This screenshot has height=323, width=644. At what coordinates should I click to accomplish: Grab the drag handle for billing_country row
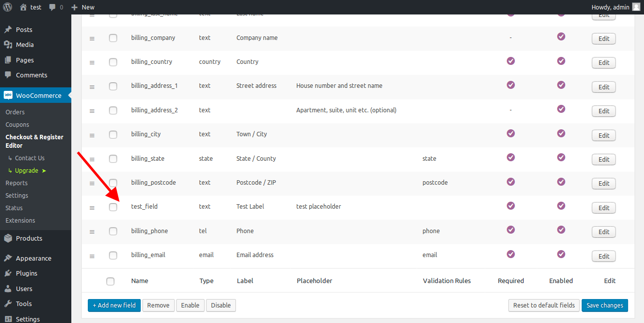92,63
